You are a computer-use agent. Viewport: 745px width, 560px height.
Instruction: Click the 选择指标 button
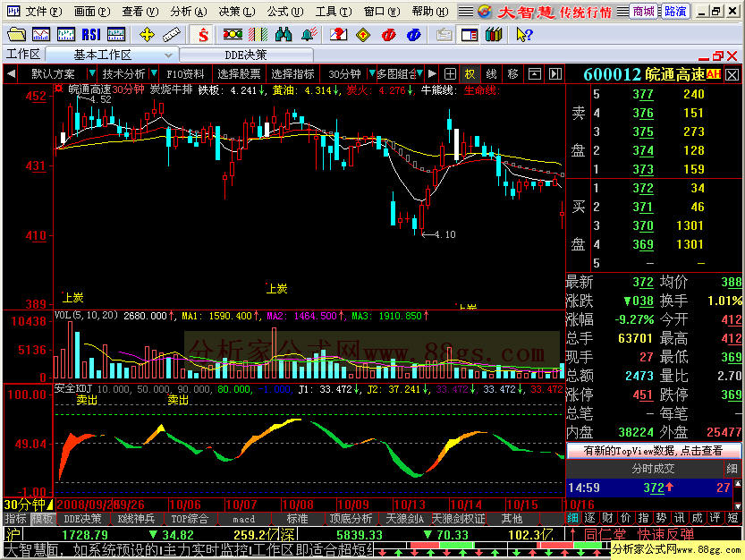[292, 74]
